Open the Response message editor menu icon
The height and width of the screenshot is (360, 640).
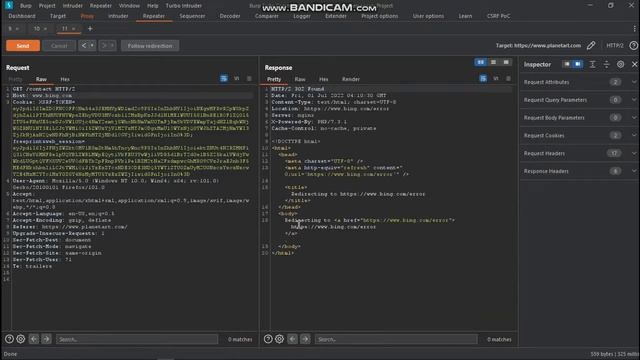point(508,78)
